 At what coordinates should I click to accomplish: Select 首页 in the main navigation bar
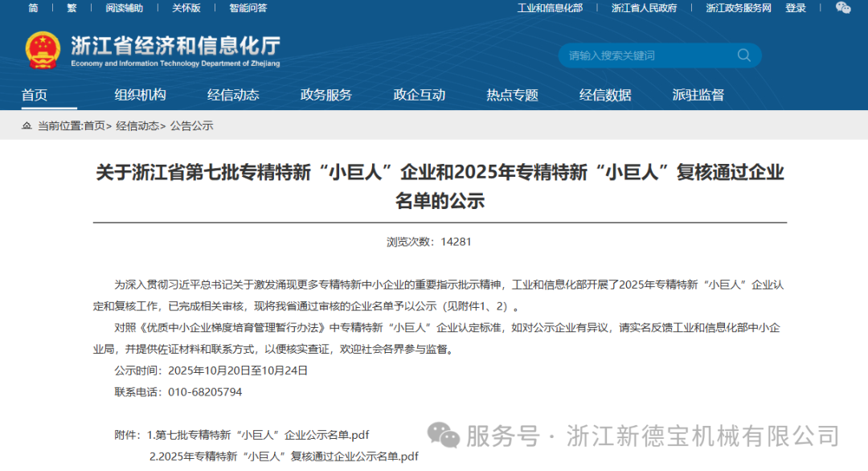[35, 95]
